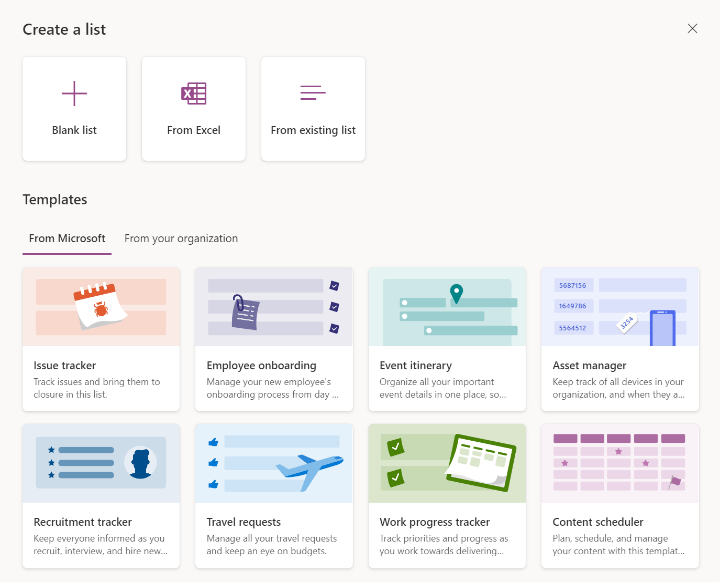Click the lines icon for existing list

(x=313, y=92)
